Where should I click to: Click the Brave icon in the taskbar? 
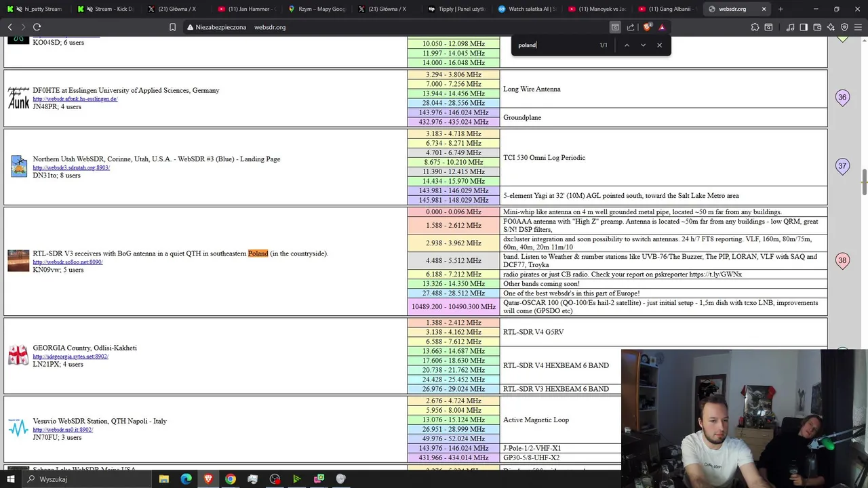click(x=208, y=479)
